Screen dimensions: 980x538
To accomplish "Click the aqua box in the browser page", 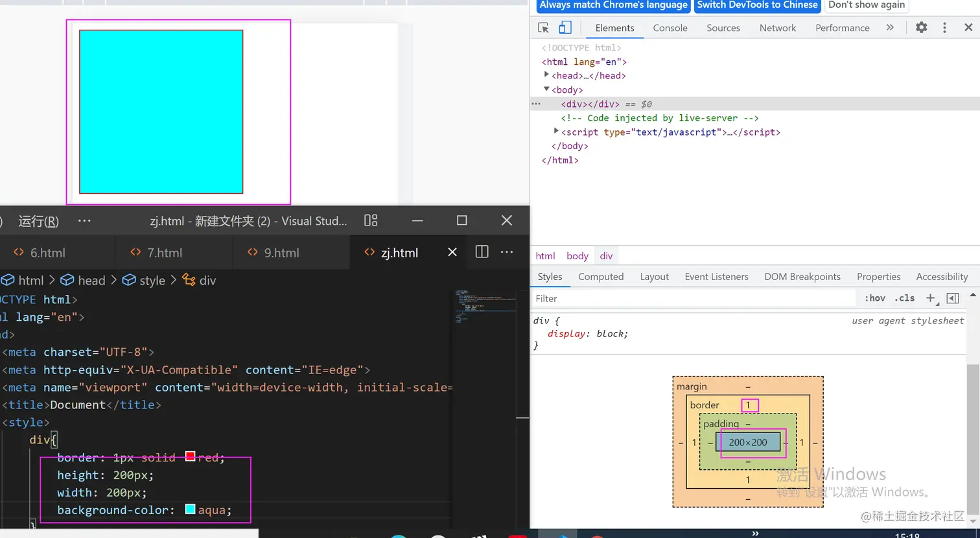I will point(161,111).
